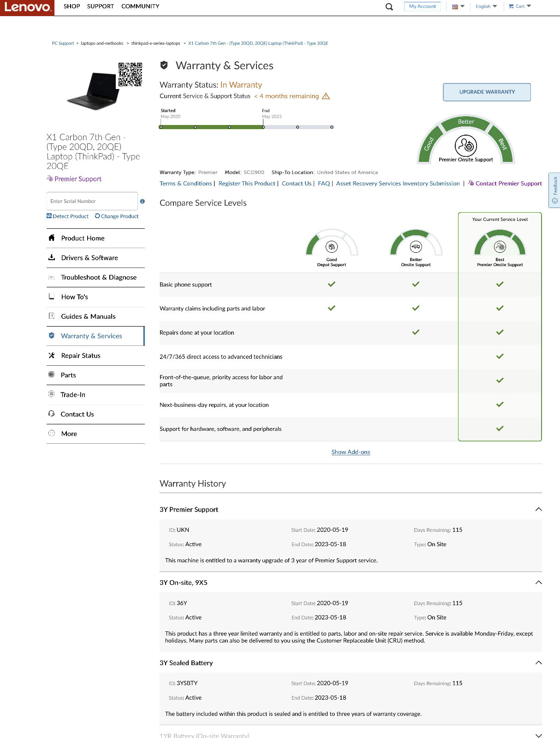Viewport: 560px width, 738px height.
Task: Click the Better Onsite Support gauge icon
Action: (416, 247)
